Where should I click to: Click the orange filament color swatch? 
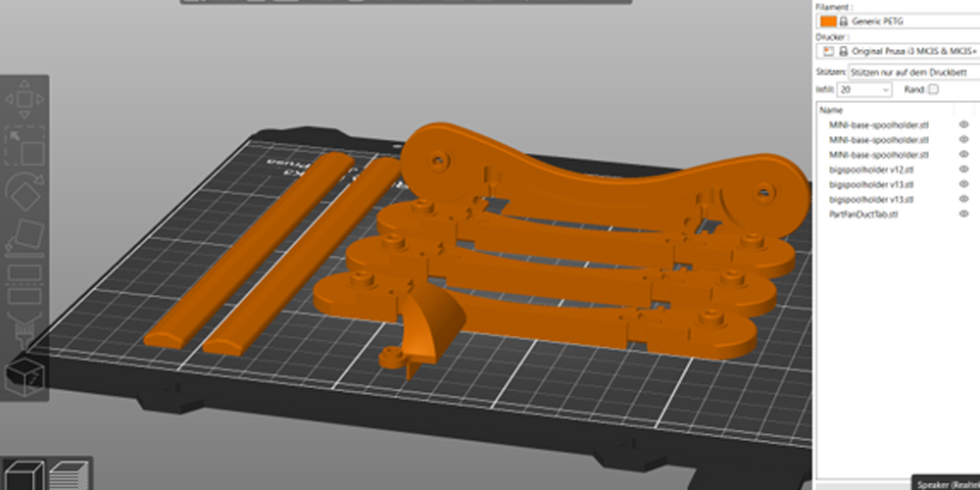828,21
